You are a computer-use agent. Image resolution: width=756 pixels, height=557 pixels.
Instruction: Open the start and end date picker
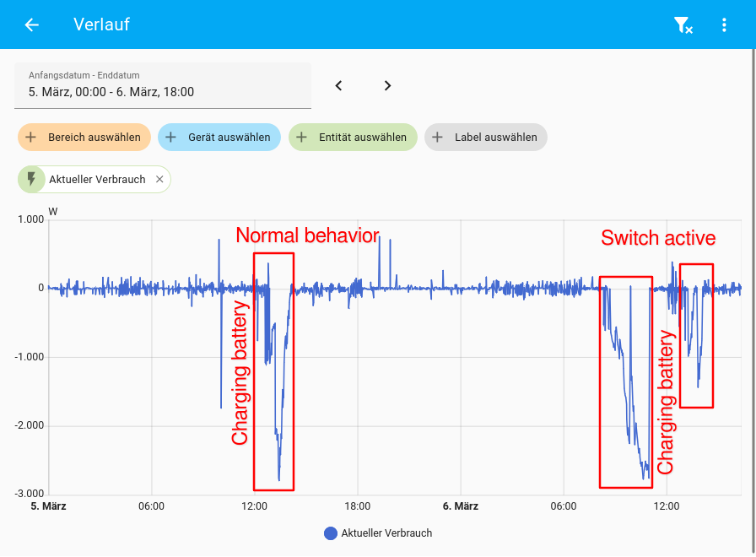(x=163, y=85)
